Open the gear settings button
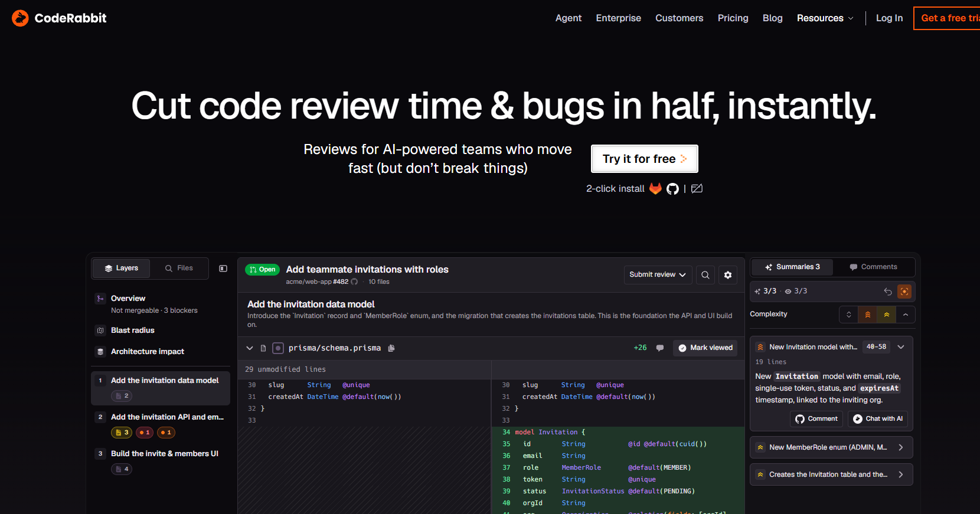This screenshot has height=514, width=980. (728, 275)
